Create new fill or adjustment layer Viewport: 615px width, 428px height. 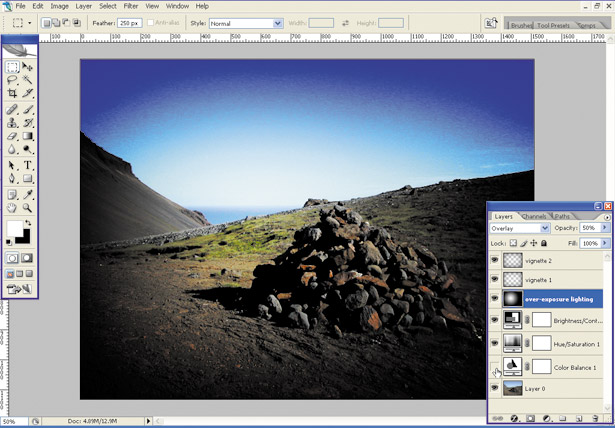coord(547,419)
